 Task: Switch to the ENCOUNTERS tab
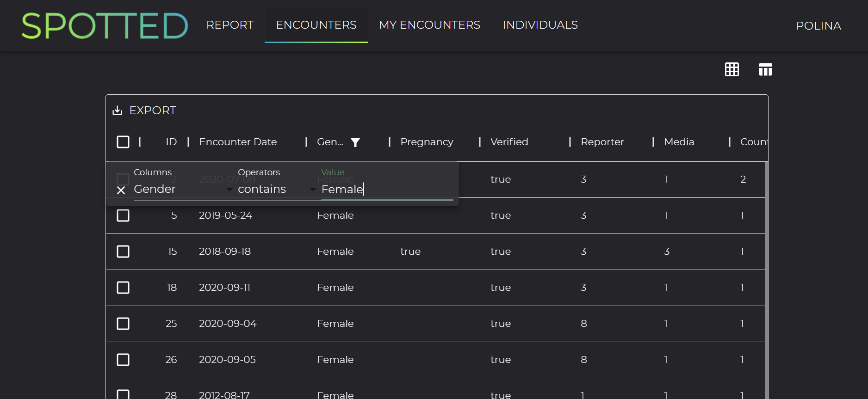pos(316,25)
